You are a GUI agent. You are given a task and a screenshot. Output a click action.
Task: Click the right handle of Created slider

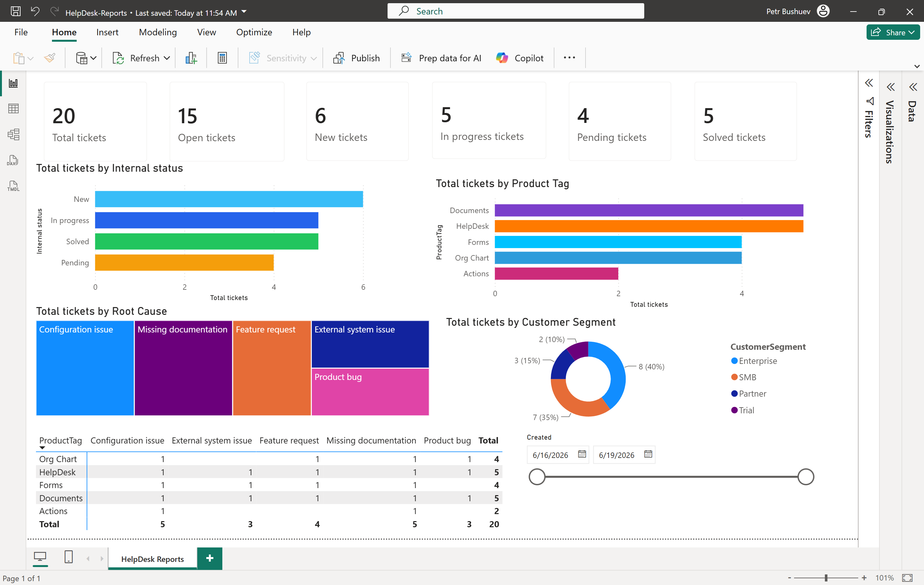(805, 477)
